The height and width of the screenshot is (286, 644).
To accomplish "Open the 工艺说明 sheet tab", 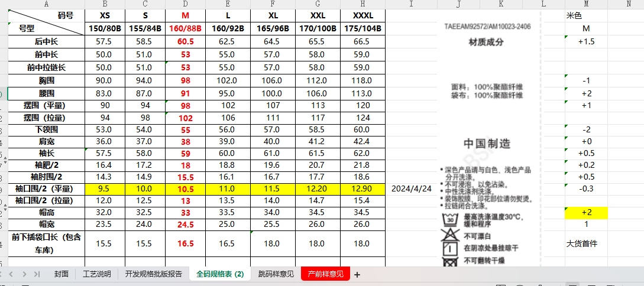I will click(x=96, y=274).
